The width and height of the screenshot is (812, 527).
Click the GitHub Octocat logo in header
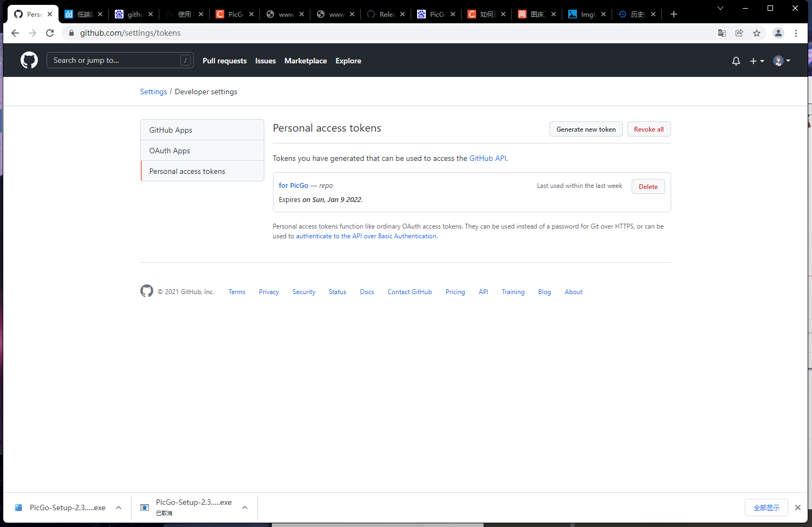(x=29, y=60)
